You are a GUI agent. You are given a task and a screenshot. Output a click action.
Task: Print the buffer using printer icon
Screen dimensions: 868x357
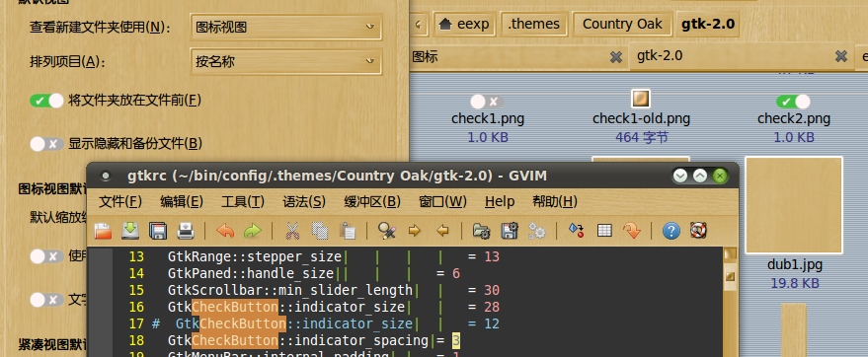[186, 231]
